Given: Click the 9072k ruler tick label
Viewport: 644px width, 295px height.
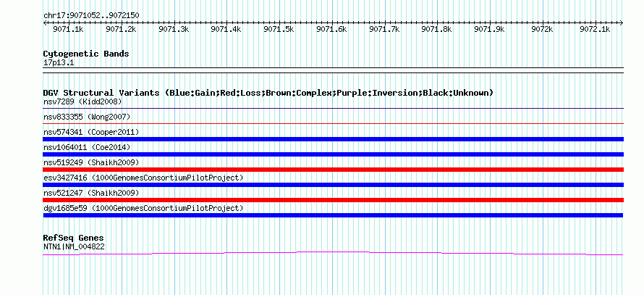Looking at the screenshot, I should click(543, 29).
